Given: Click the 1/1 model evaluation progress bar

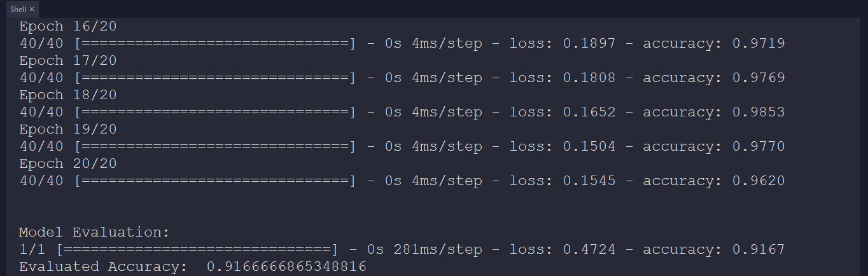Looking at the screenshot, I should [197, 249].
